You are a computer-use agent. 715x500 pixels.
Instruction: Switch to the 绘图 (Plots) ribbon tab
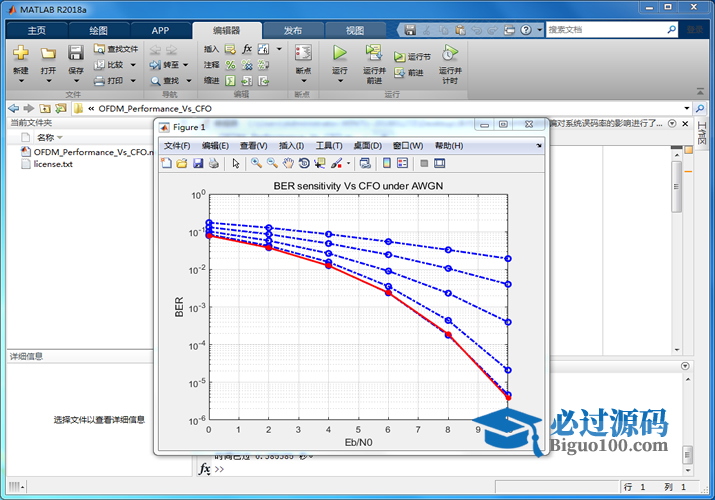click(x=96, y=30)
